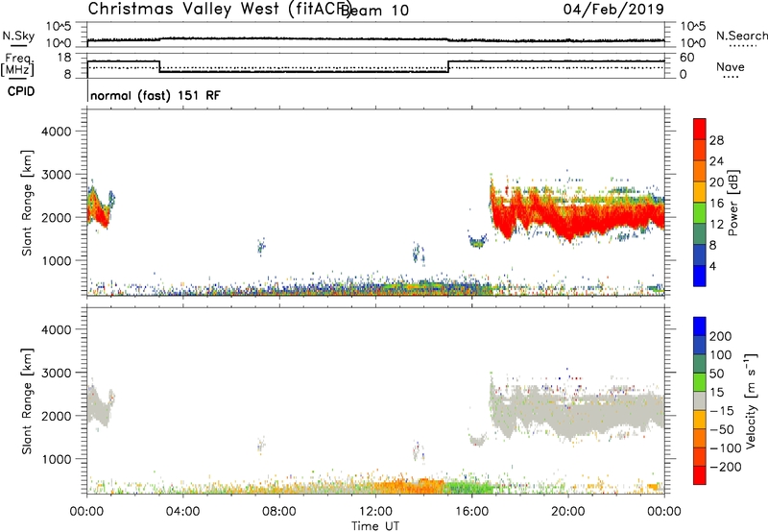This screenshot has width=768, height=532.
Task: Click the Power colorbar segment between 16 and 20
Action: 700,192
